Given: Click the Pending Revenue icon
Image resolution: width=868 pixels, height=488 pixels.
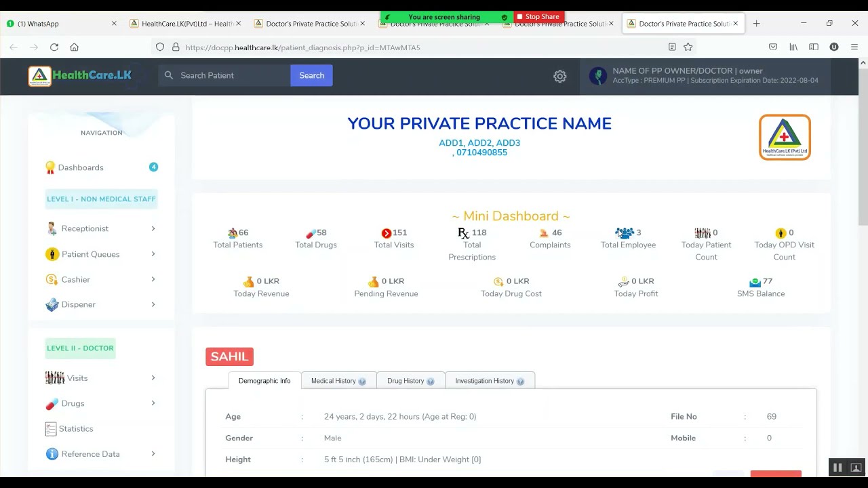Looking at the screenshot, I should pyautogui.click(x=373, y=282).
